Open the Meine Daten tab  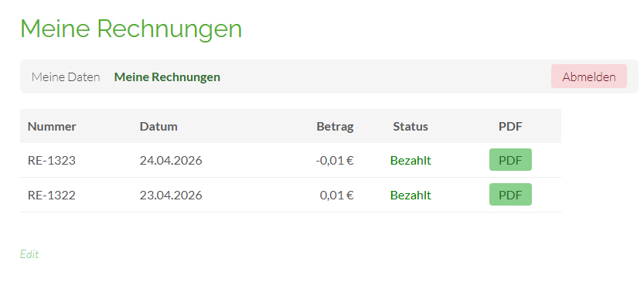click(x=66, y=77)
